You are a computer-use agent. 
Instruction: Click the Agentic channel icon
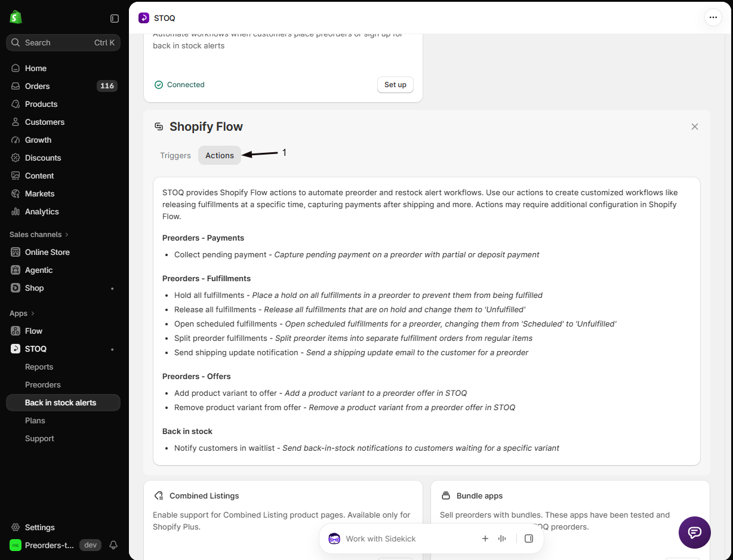pos(16,270)
